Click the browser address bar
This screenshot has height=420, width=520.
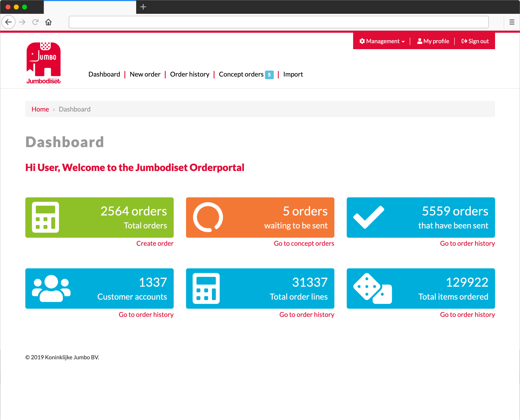279,22
